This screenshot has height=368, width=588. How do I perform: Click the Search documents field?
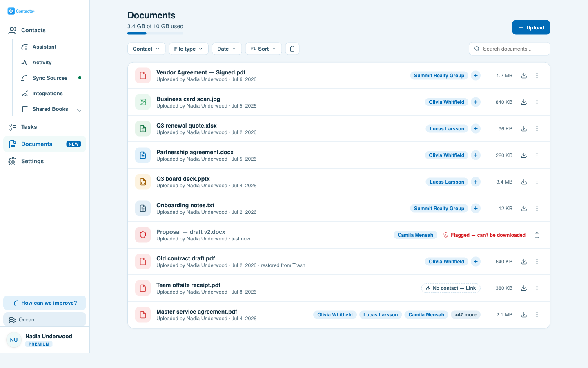[510, 49]
